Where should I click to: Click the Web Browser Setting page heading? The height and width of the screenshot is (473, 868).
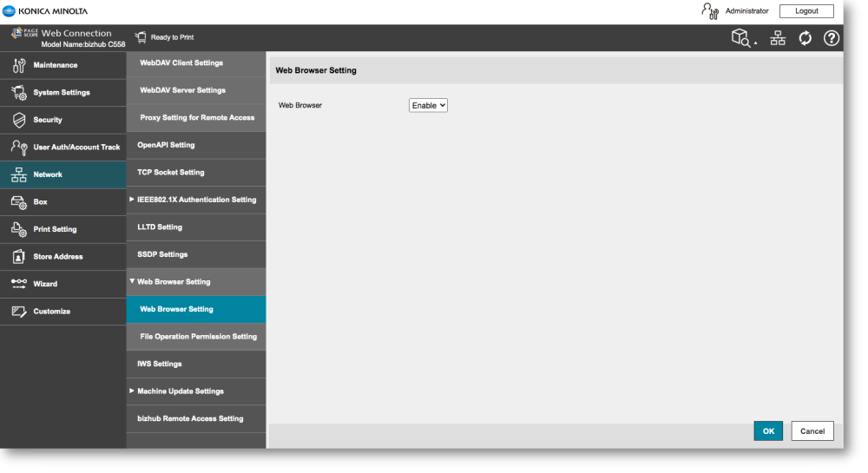click(x=316, y=70)
